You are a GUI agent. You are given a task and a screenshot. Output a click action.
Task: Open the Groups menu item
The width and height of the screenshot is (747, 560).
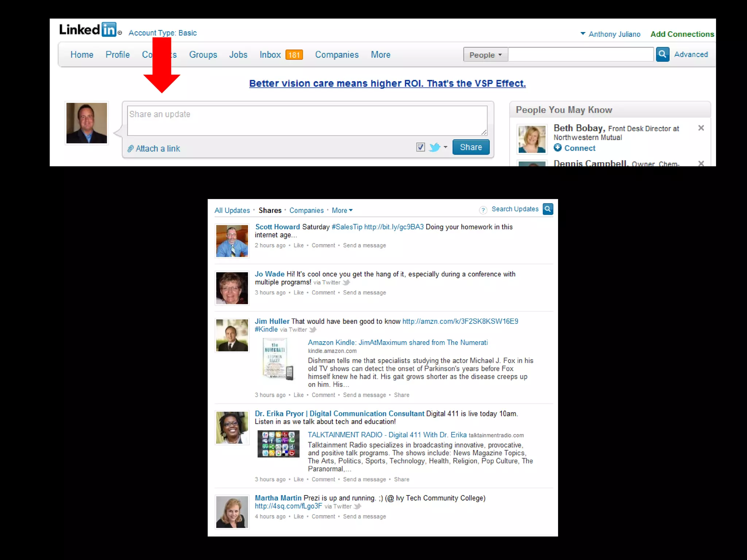[x=203, y=55]
